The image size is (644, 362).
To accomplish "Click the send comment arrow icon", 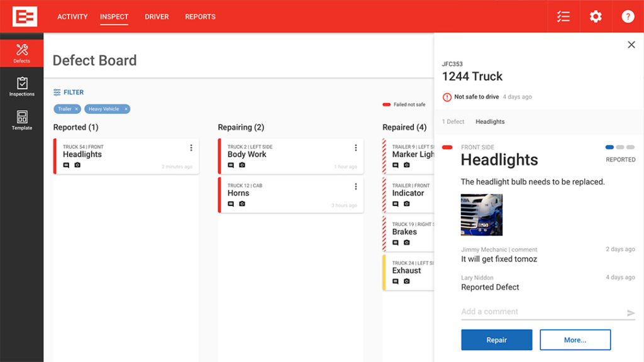I will (631, 313).
